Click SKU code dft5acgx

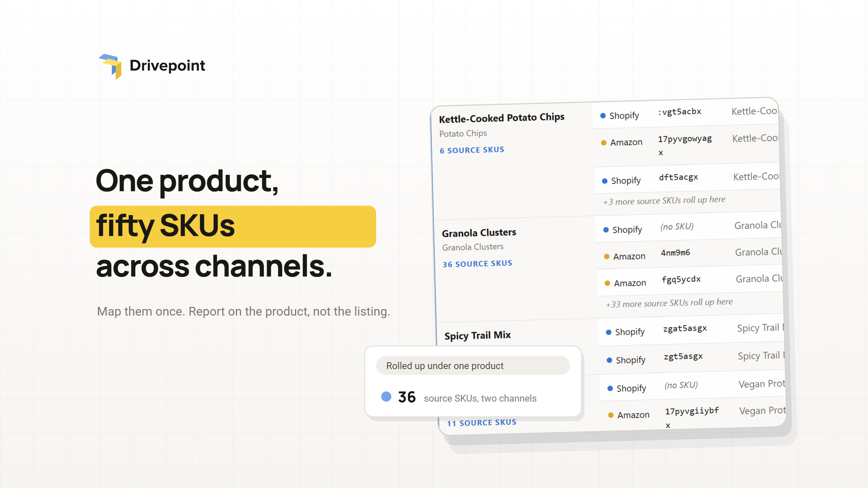point(678,177)
